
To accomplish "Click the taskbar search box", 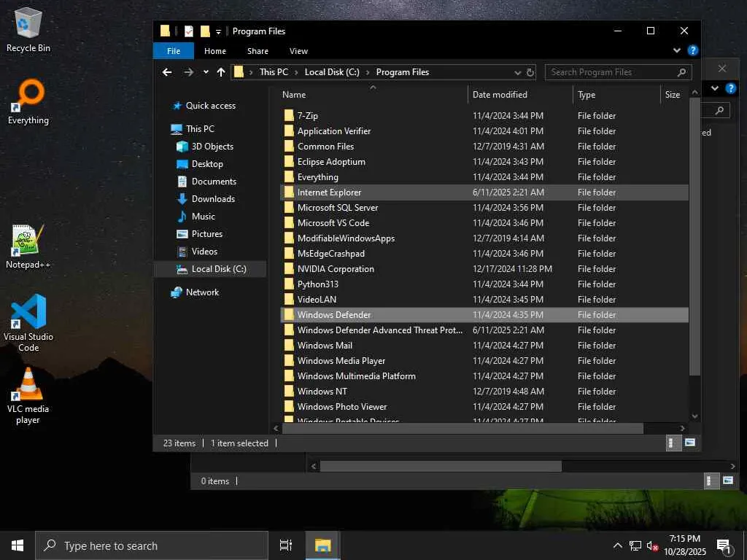I will pyautogui.click(x=152, y=545).
